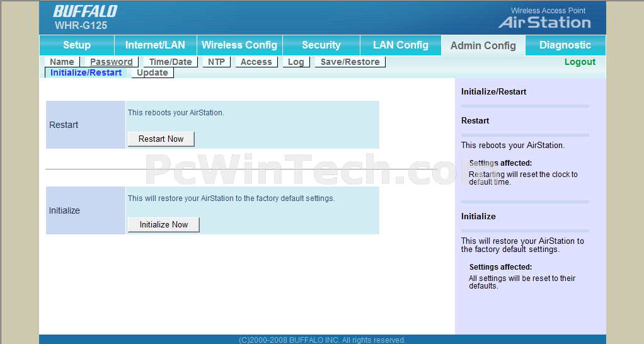Open the Setup tab
Image resolution: width=644 pixels, height=344 pixels.
coord(77,45)
